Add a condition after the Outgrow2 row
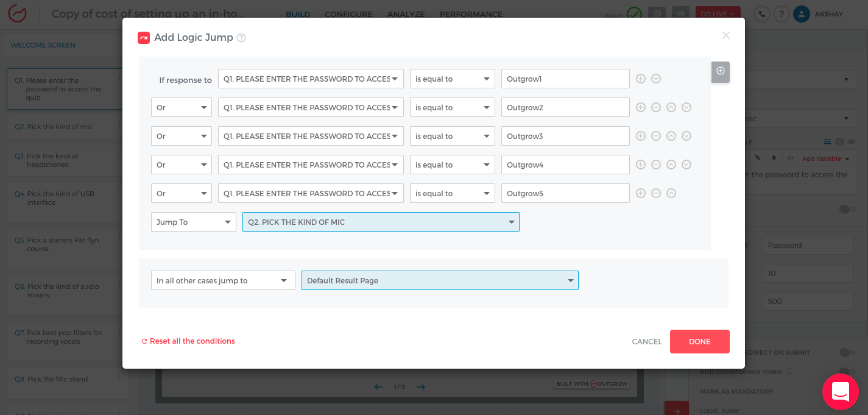Image resolution: width=868 pixels, height=415 pixels. pyautogui.click(x=641, y=107)
